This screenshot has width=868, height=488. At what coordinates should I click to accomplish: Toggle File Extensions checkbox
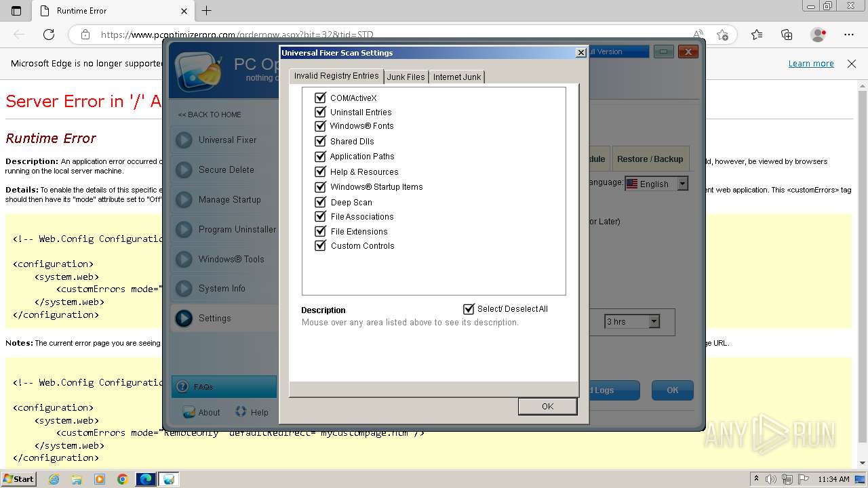pyautogui.click(x=321, y=231)
